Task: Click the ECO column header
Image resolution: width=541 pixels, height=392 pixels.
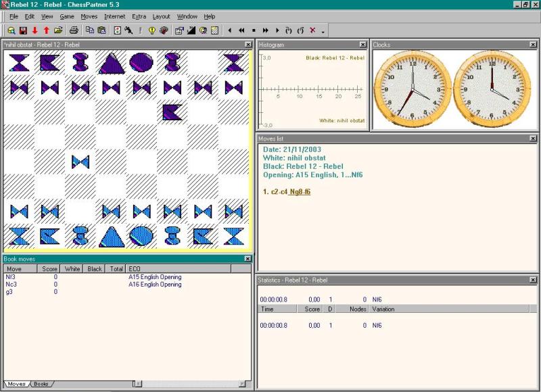Action: [134, 268]
